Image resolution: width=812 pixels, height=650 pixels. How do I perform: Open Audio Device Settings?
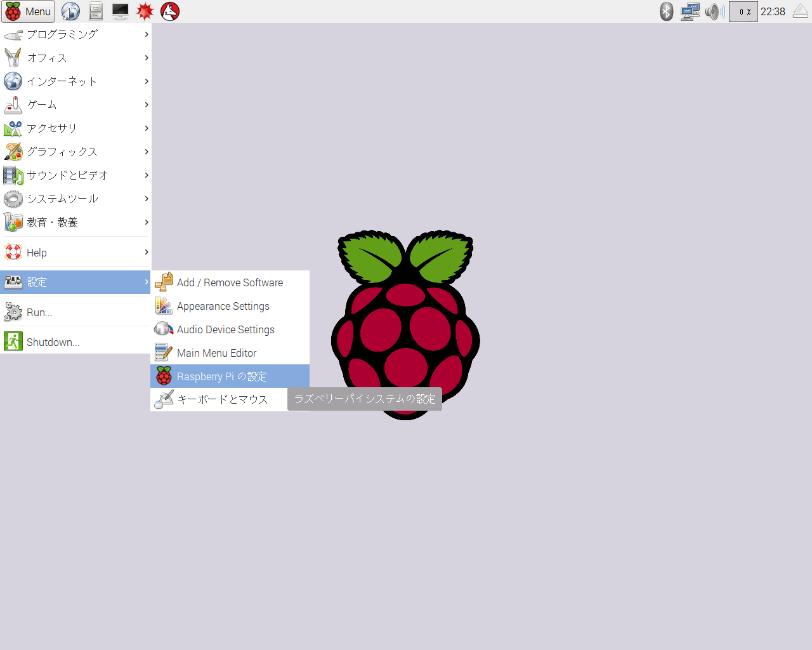(x=230, y=329)
